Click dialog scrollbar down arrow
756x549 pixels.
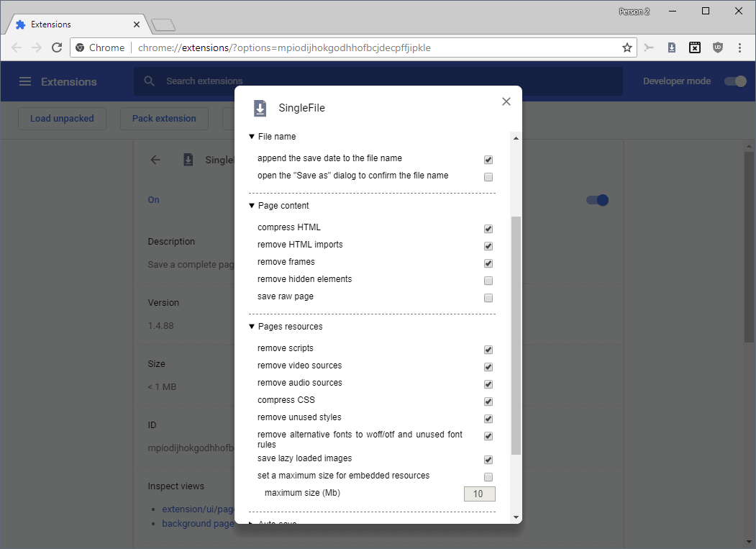(x=516, y=517)
